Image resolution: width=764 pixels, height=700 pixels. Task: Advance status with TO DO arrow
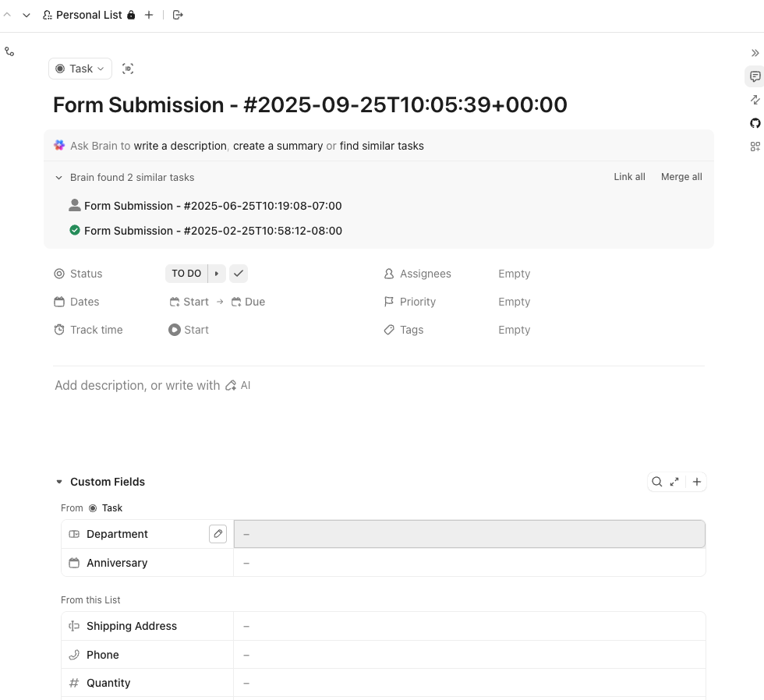[x=217, y=274]
